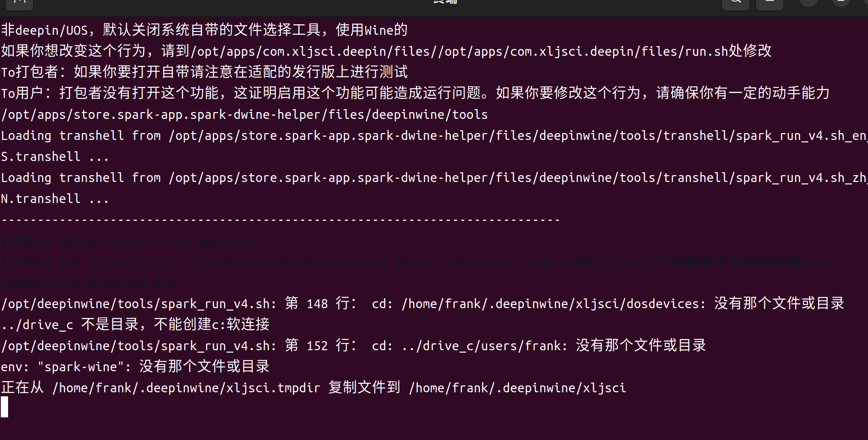This screenshot has height=440, width=868.
Task: Click second 'Loading transhell from' line
Action: click(434, 178)
